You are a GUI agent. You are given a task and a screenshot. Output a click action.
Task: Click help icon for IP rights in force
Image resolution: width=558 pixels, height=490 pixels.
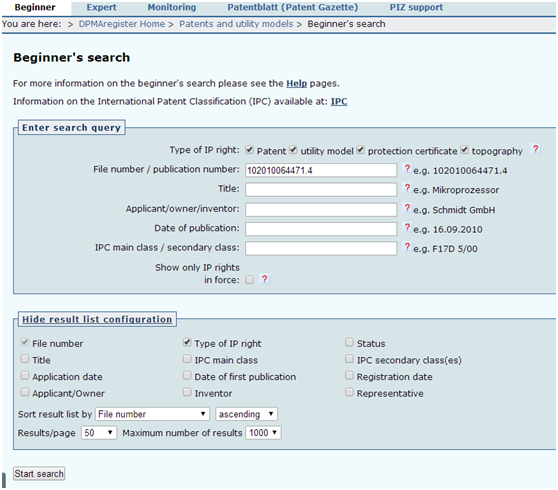(x=264, y=279)
